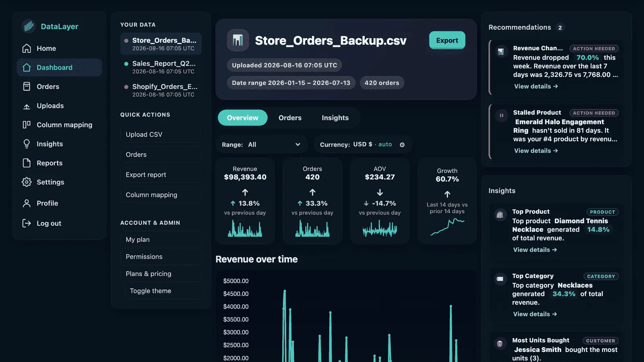Click the Most Units Bought icon
The width and height of the screenshot is (644, 362).
500,343
